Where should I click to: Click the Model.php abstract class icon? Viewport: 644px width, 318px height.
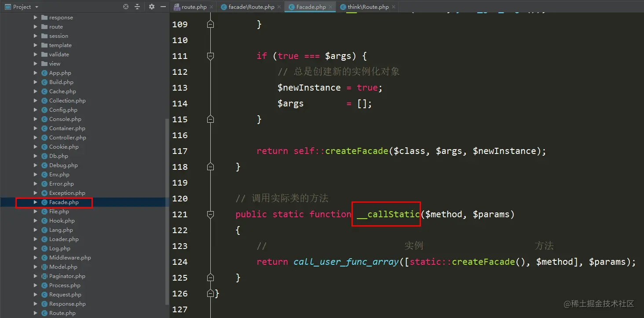tap(44, 267)
